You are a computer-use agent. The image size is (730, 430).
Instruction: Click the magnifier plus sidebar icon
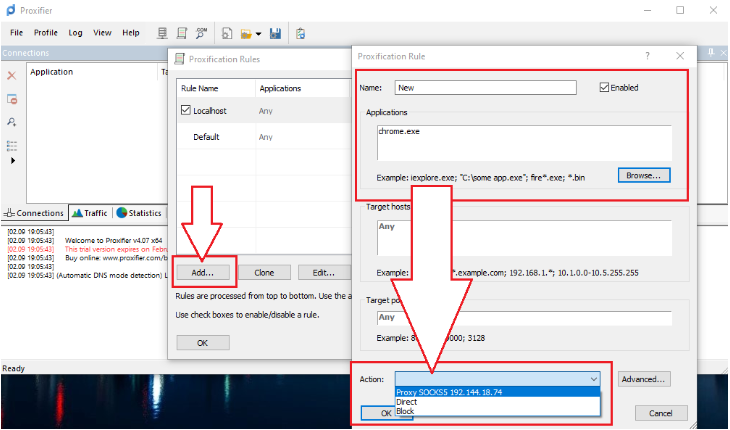click(12, 122)
